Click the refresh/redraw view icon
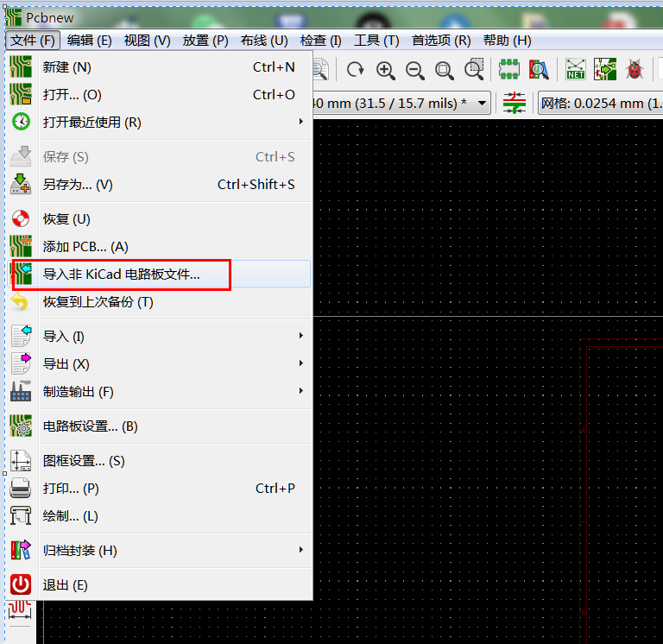The width and height of the screenshot is (663, 644). click(355, 70)
